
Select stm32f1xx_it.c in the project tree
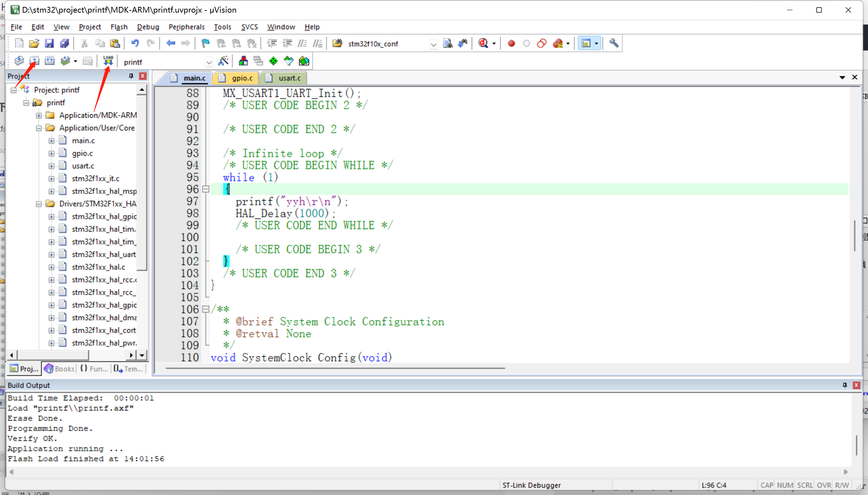(x=95, y=178)
